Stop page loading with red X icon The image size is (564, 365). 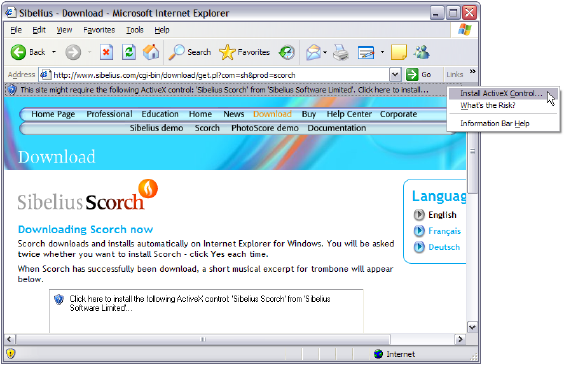[106, 53]
